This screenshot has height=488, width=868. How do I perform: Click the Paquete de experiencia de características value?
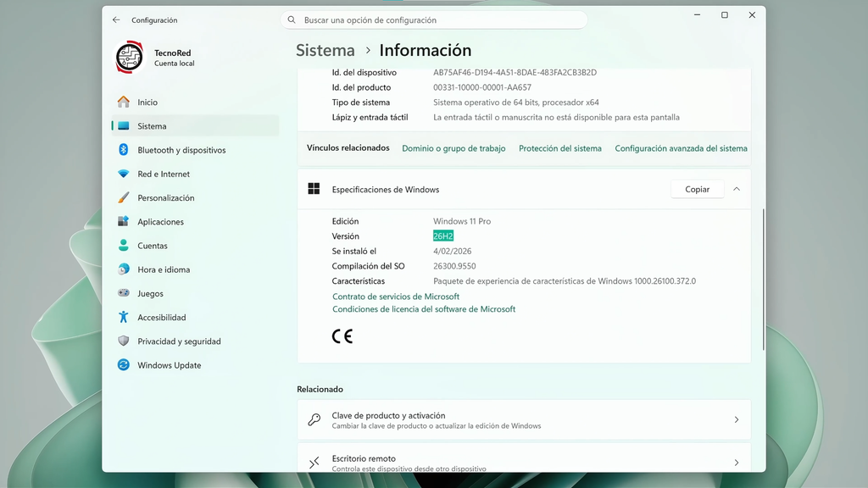[x=564, y=281]
